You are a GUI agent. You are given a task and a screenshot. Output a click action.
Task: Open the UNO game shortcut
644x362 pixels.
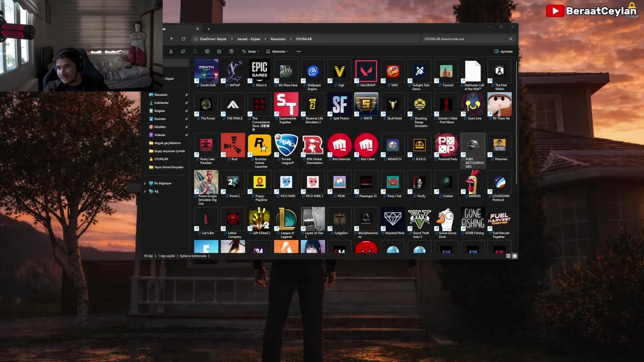[393, 71]
